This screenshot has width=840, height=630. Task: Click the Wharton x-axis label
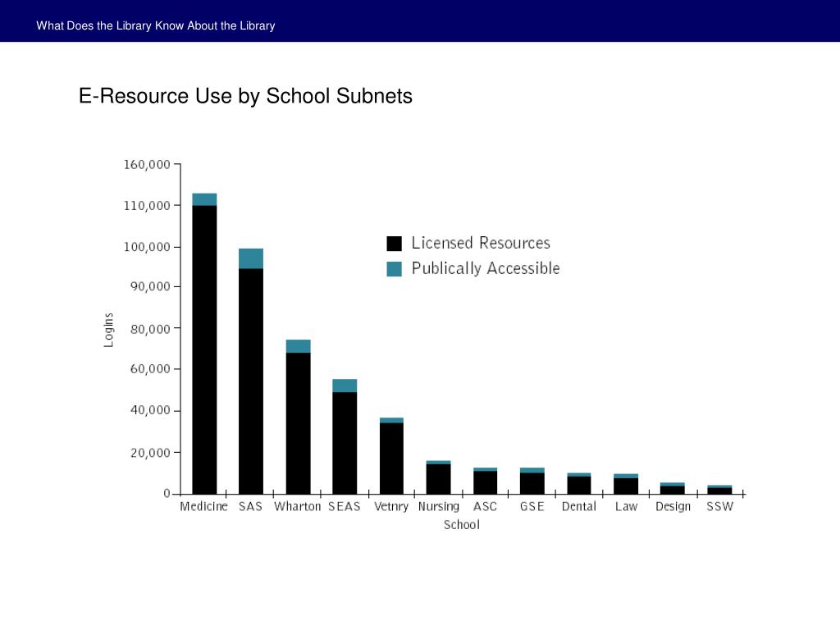pos(297,506)
